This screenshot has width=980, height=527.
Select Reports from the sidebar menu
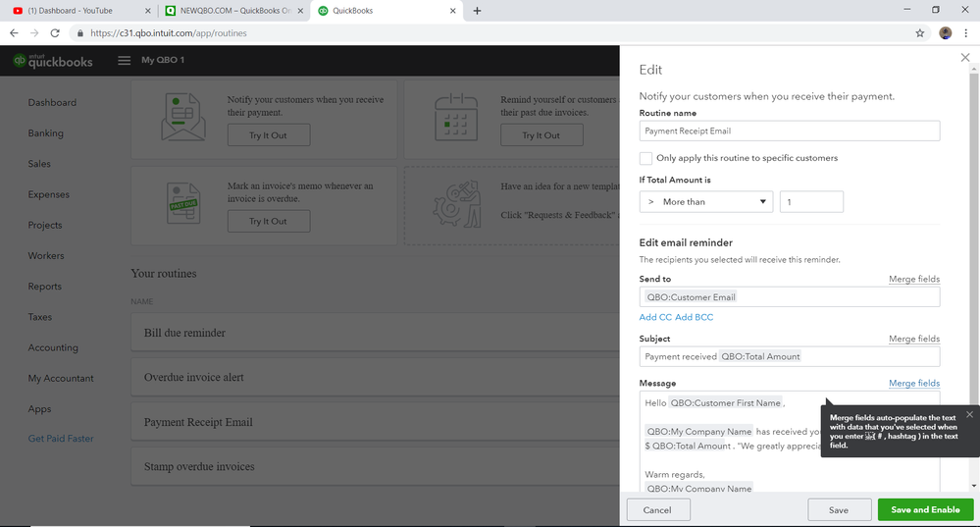point(44,287)
